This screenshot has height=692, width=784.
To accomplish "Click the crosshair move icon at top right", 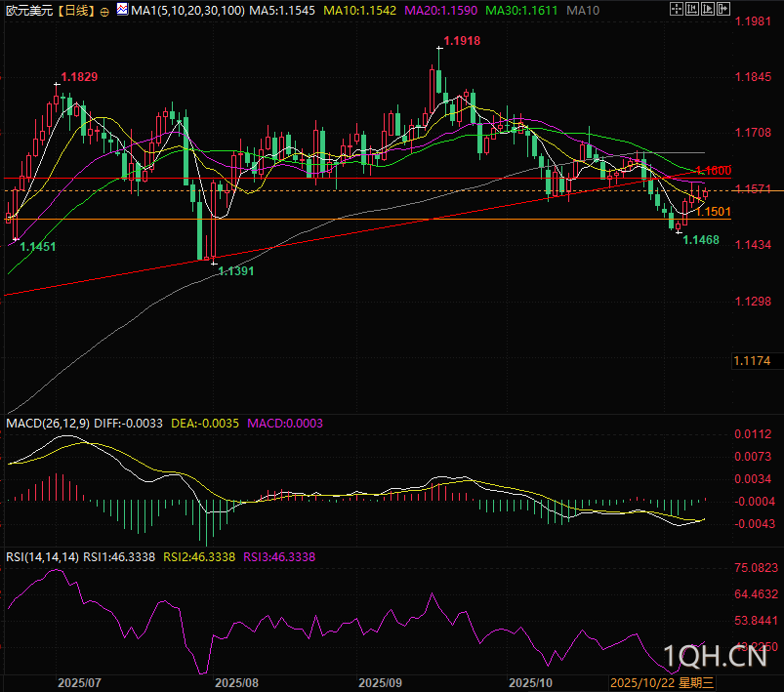I will point(679,10).
